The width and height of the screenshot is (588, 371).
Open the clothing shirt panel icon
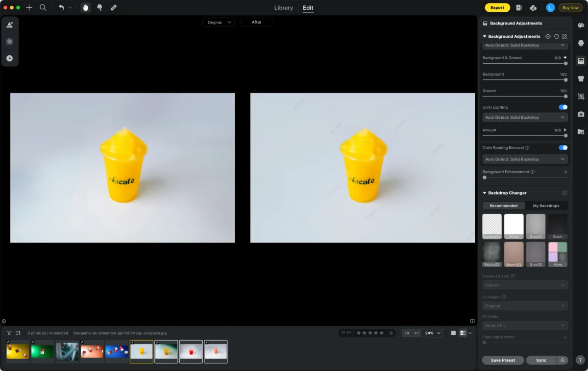[581, 78]
